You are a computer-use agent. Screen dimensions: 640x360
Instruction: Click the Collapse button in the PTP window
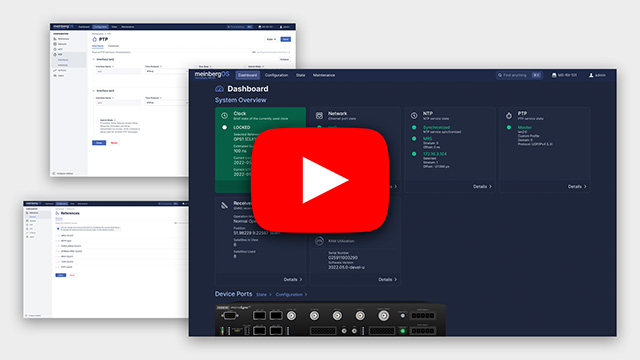(284, 60)
